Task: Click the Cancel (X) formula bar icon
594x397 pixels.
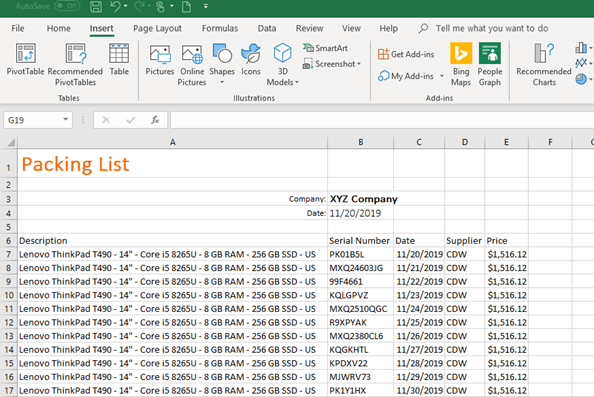Action: click(x=106, y=120)
